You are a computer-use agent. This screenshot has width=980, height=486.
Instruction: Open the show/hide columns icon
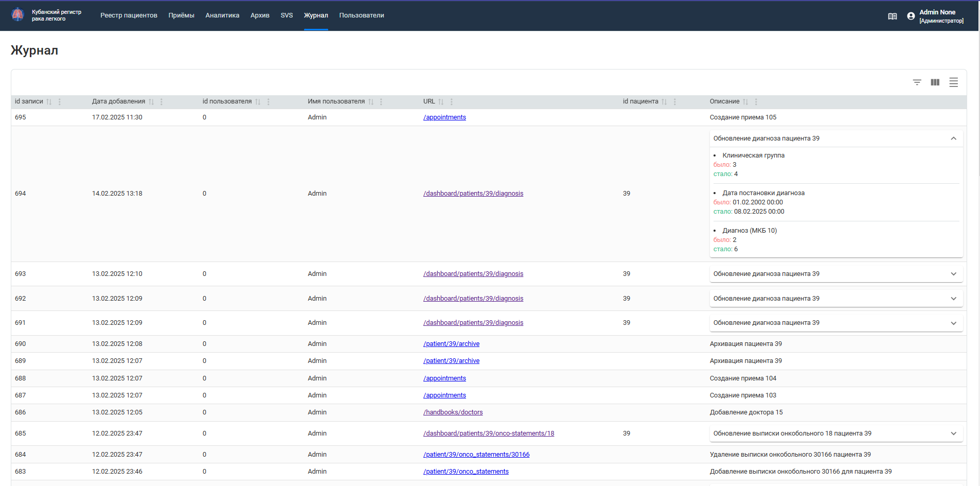click(935, 82)
